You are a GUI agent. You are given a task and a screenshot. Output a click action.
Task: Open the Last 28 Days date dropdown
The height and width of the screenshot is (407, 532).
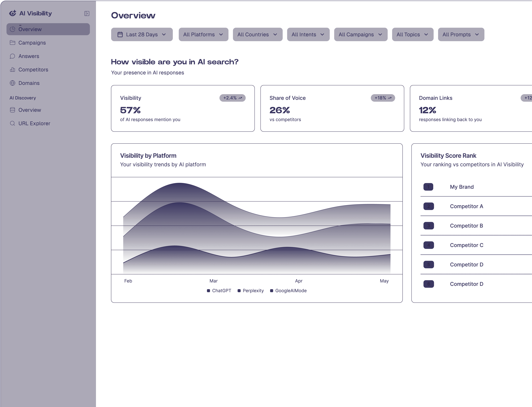142,34
